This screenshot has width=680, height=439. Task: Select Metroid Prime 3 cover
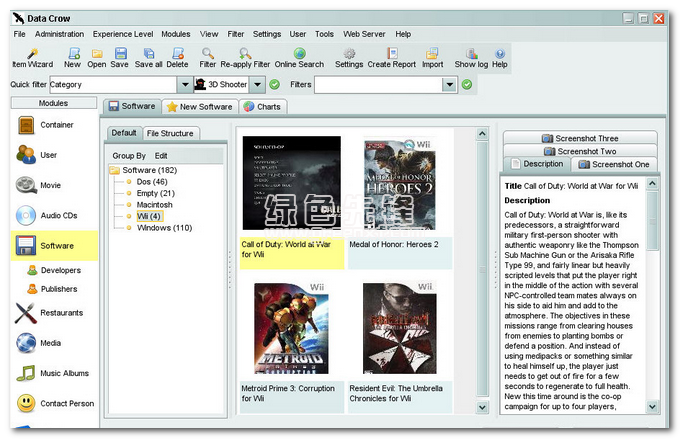[291, 328]
